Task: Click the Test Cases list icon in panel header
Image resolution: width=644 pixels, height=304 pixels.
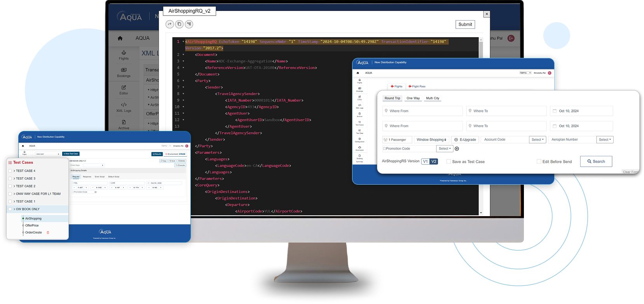Action: click(x=10, y=162)
